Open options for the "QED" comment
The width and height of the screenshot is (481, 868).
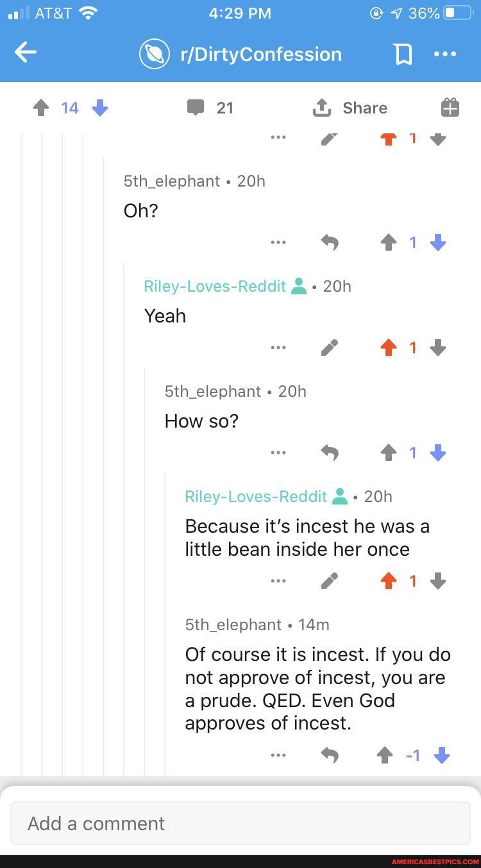(x=278, y=755)
